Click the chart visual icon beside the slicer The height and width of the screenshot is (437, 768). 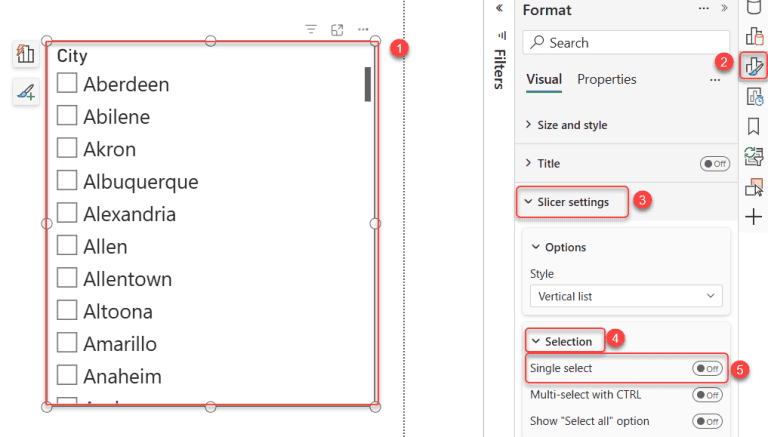pos(25,53)
